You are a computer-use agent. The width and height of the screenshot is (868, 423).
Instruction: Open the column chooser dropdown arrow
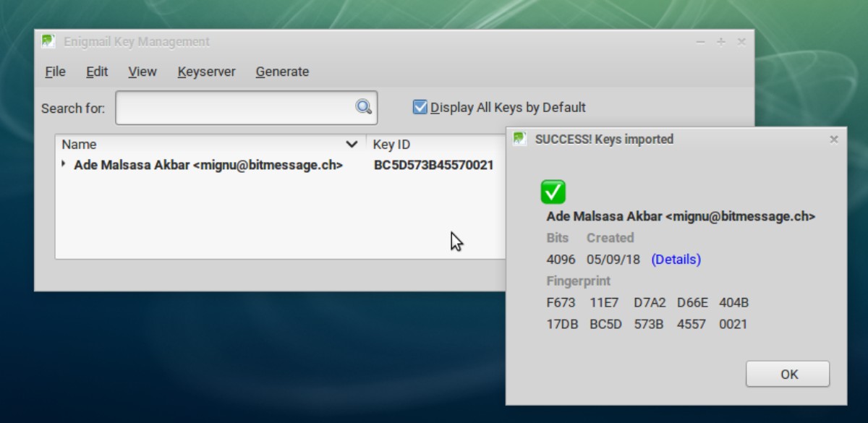[x=352, y=145]
